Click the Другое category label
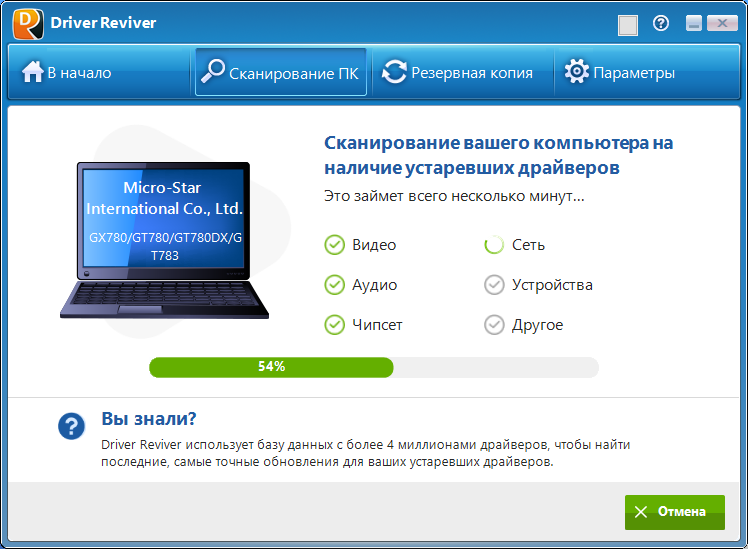Screen dimensions: 748x549 [x=537, y=325]
